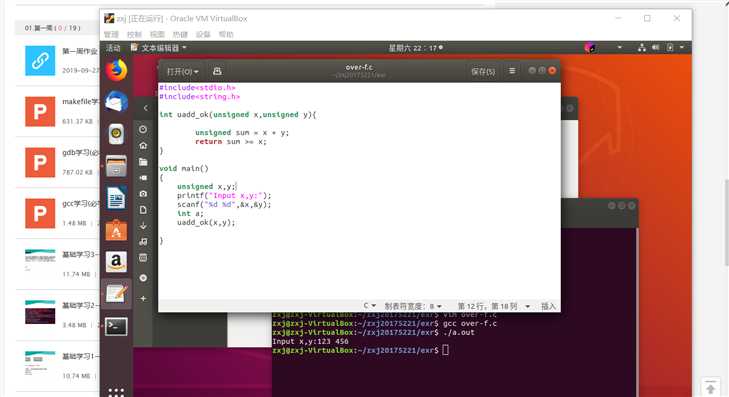Image resolution: width=729 pixels, height=397 pixels.
Task: Go to Home in Files sidebar
Action: click(x=143, y=146)
